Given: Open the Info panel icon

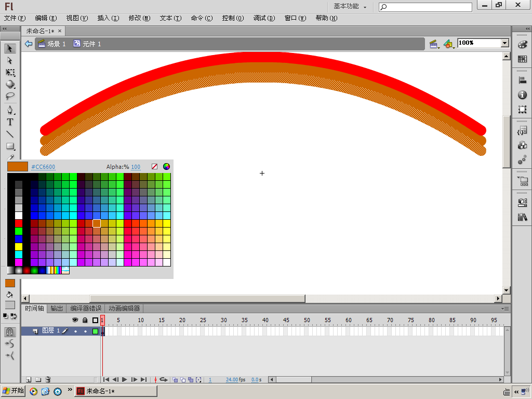Looking at the screenshot, I should (x=522, y=95).
